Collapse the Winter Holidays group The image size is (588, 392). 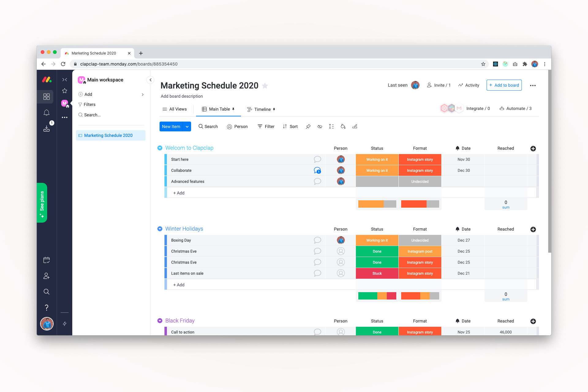click(160, 229)
